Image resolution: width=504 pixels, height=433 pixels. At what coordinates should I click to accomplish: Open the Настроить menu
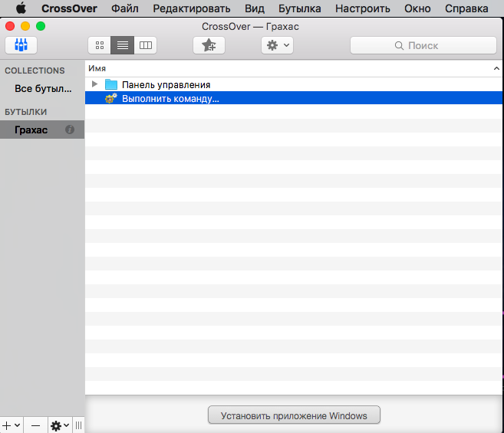click(363, 8)
